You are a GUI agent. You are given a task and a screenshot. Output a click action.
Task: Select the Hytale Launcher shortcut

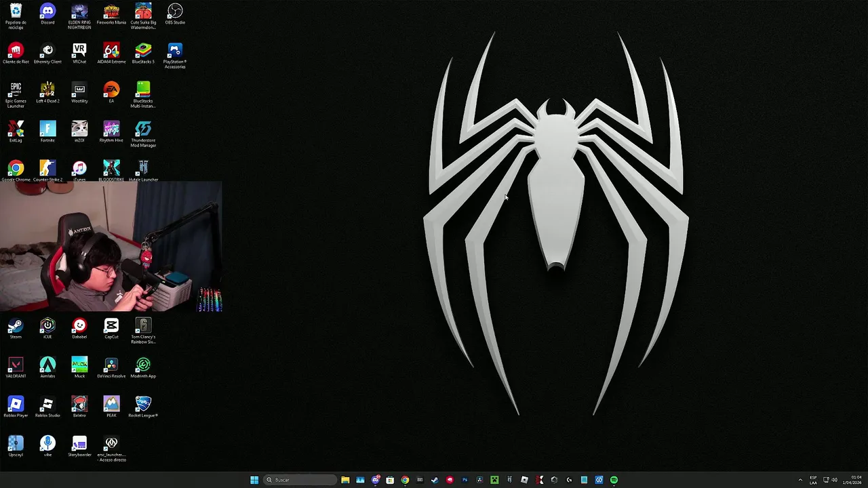coord(143,171)
